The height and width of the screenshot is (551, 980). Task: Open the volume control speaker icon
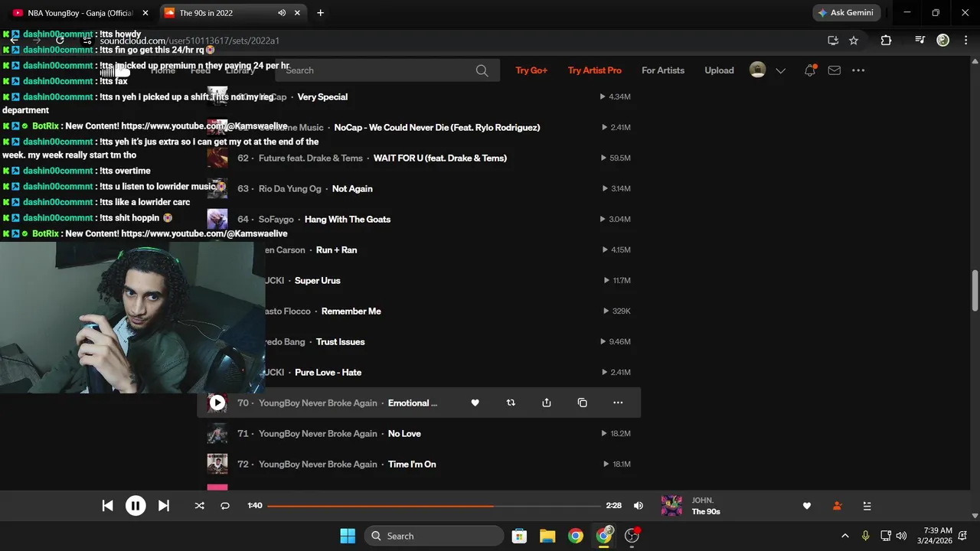639,506
